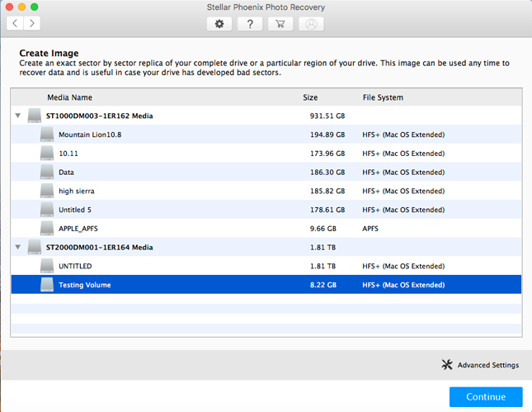
Task: Click the Data volume icon
Action: click(x=47, y=173)
